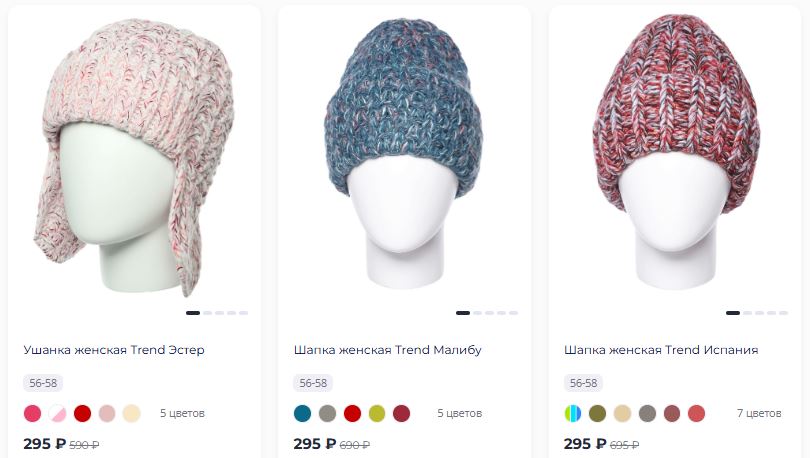Select size 56-58 for the Эстер ushanka
This screenshot has height=458, width=810.
point(43,383)
